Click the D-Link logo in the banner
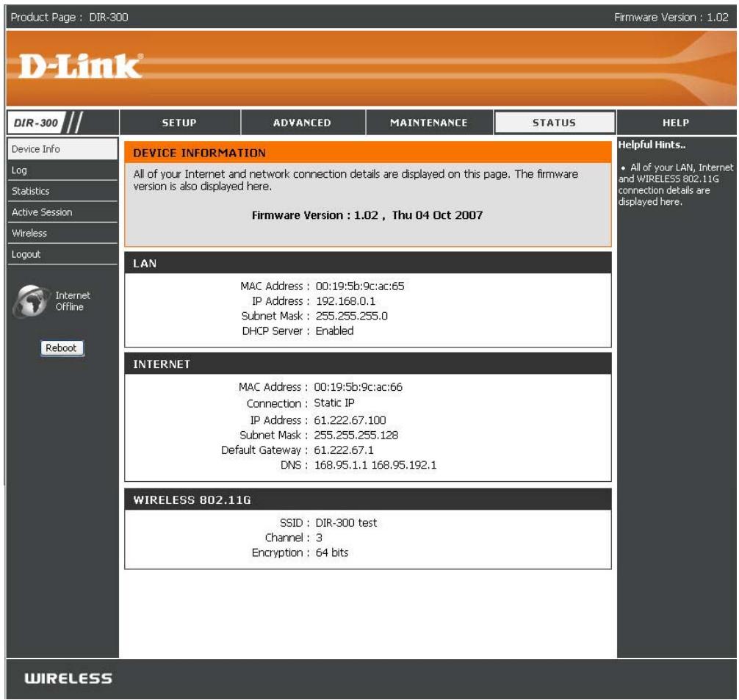This screenshot has width=739, height=700. (x=80, y=65)
